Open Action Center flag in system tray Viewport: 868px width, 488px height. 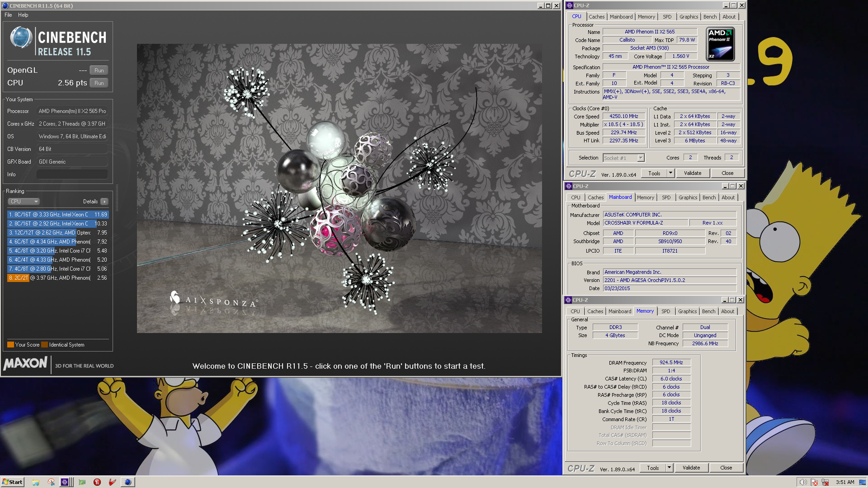point(814,482)
